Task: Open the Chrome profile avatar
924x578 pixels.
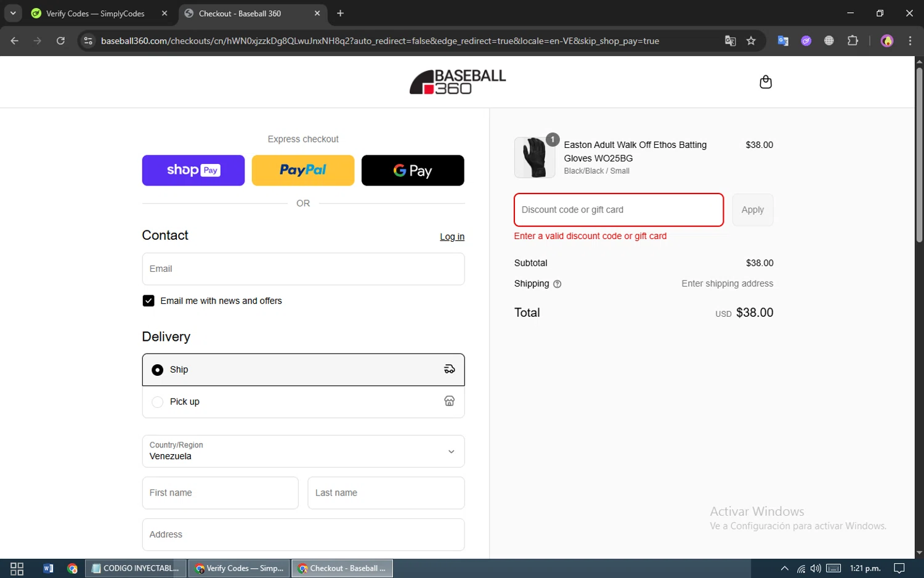Action: point(887,41)
